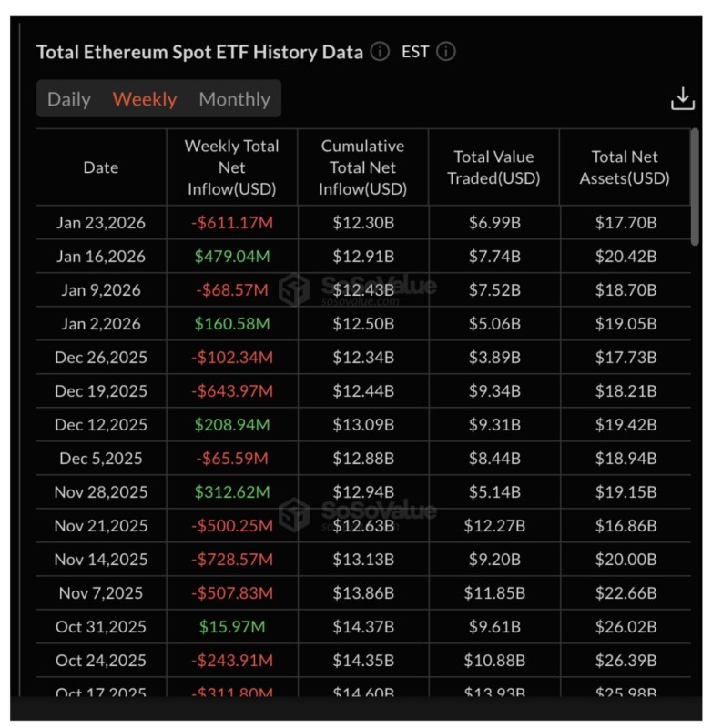Click the table's vertical scrollbar
Screen dimensions: 712x728
click(x=695, y=182)
